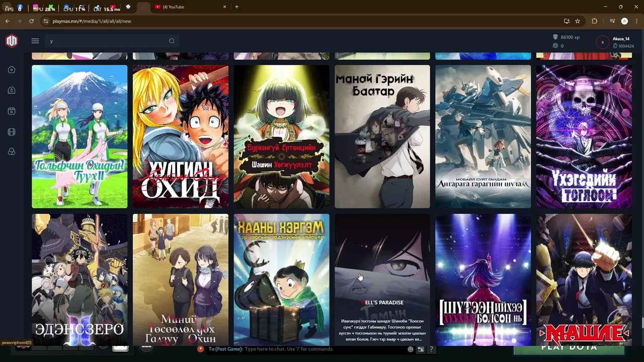644x362 pixels.
Task: Open the Эдэнс Зеро poster
Action: (x=79, y=280)
